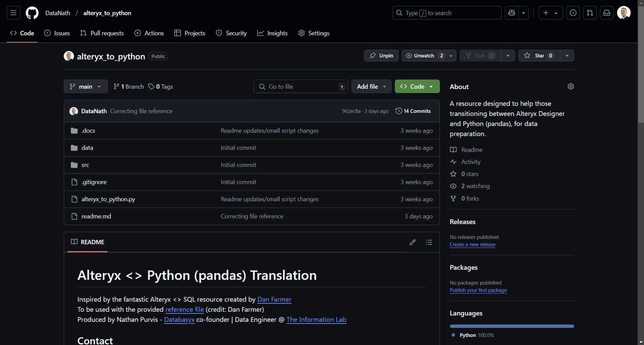Screen dimensions: 644x345
Task: Open the pull requests icon in header
Action: (x=590, y=13)
